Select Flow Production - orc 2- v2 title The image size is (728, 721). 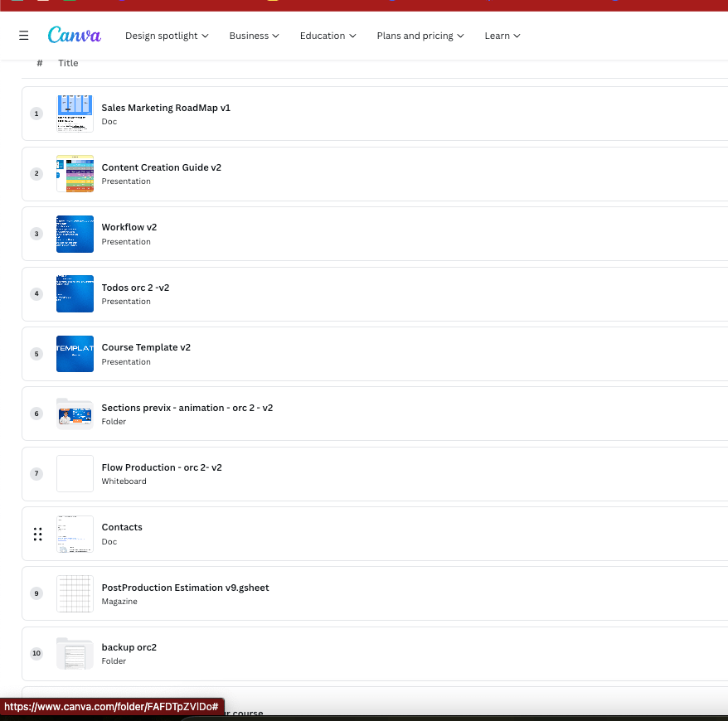[162, 467]
